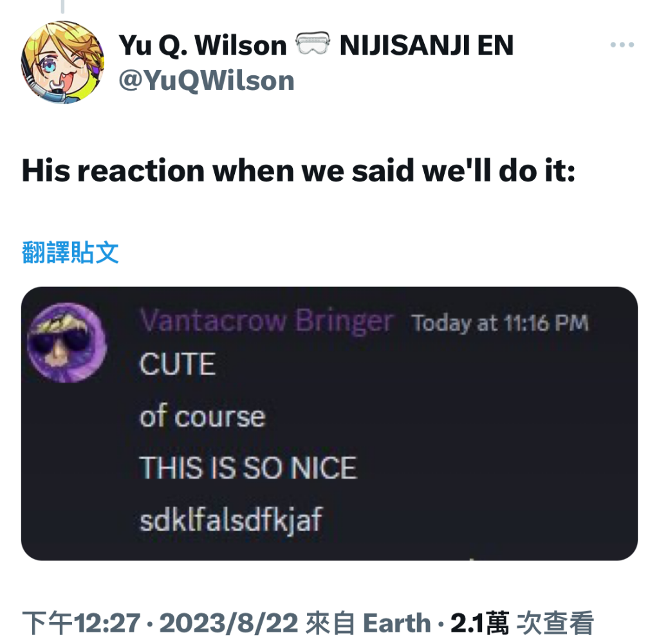Click the goggles emoji in display name

pyautogui.click(x=312, y=44)
